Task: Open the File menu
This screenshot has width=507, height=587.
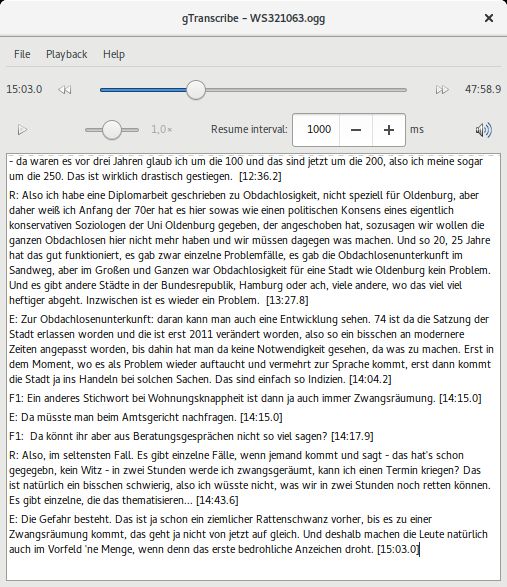Action: point(22,54)
